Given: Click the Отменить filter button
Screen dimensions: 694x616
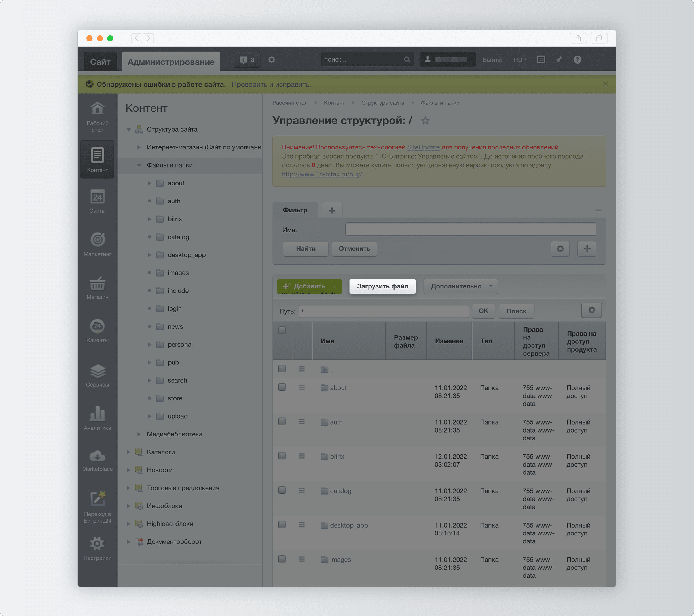Looking at the screenshot, I should coord(354,248).
